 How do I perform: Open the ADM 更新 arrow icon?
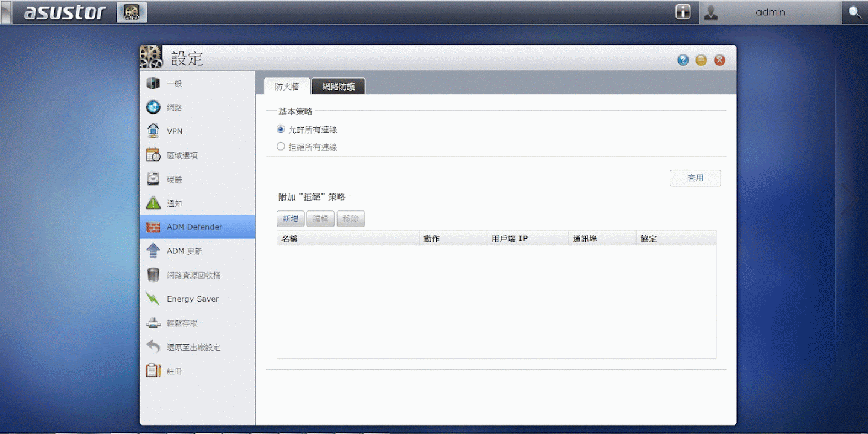coord(153,251)
